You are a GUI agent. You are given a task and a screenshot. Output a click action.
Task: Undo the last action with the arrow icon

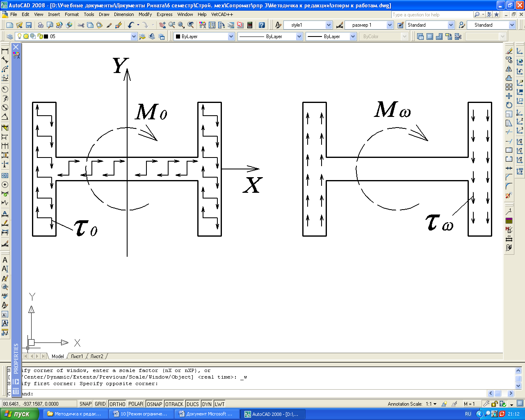(131, 25)
